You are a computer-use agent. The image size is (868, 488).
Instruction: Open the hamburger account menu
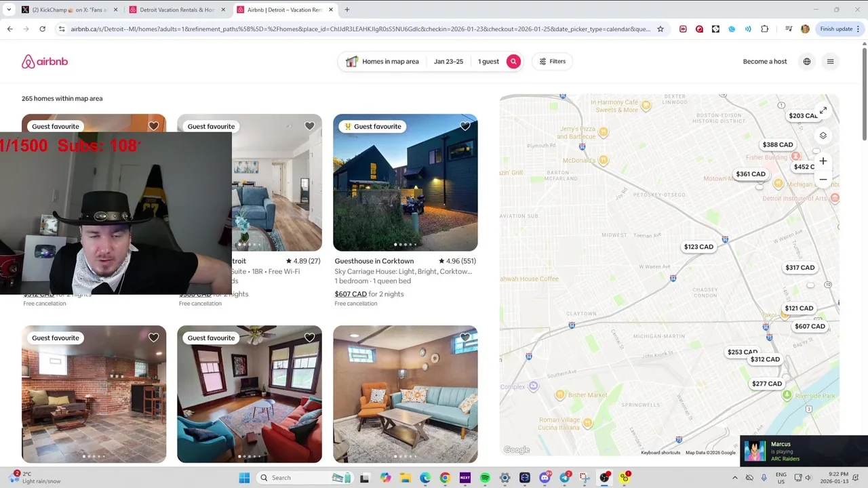point(830,62)
